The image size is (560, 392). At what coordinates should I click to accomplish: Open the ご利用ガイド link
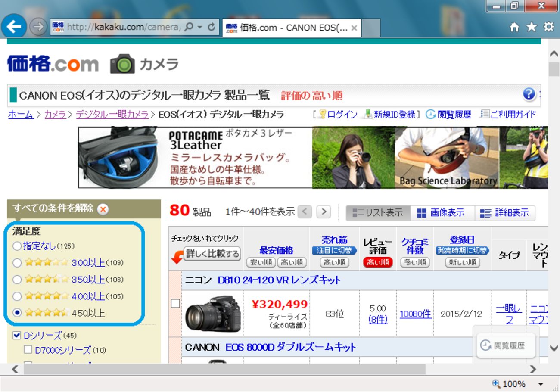(513, 115)
